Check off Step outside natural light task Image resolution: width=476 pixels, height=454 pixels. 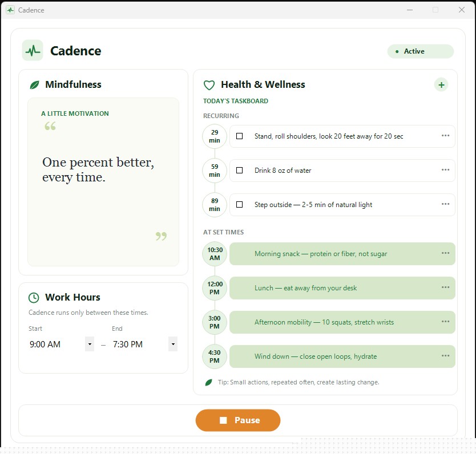(240, 205)
